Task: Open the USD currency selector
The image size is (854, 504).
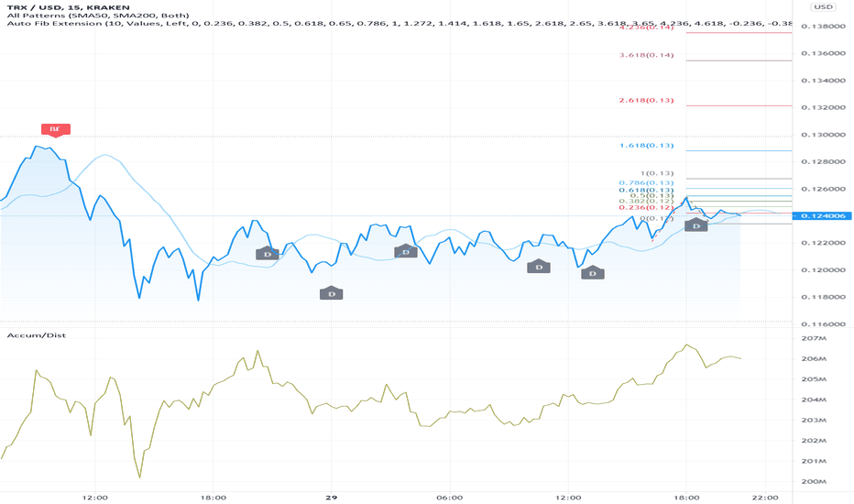Action: [x=823, y=7]
